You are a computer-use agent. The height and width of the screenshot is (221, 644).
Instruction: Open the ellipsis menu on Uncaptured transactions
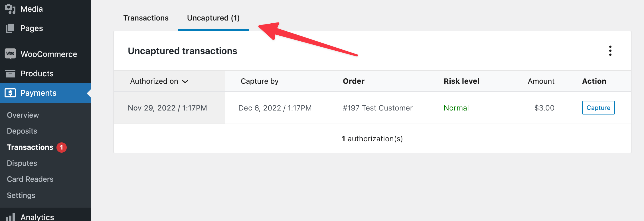click(x=610, y=51)
